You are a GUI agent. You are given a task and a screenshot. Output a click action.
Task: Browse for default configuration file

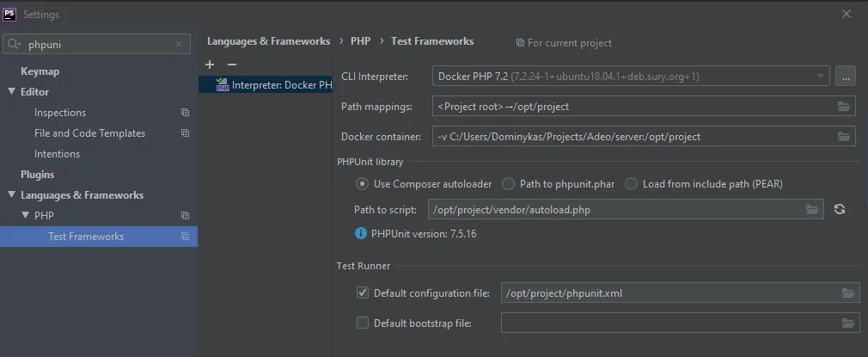pos(848,293)
